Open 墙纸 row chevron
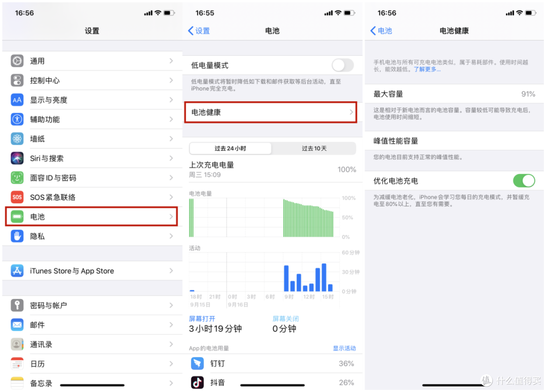 click(171, 139)
